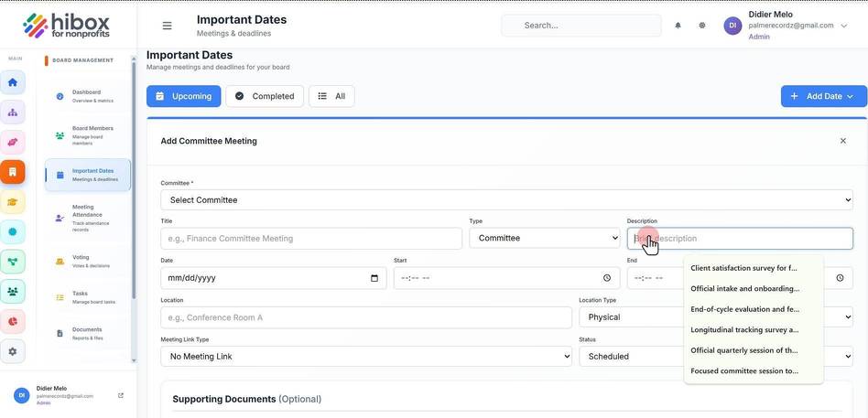The image size is (868, 418).
Task: Click the Admin label under header email
Action: click(758, 38)
